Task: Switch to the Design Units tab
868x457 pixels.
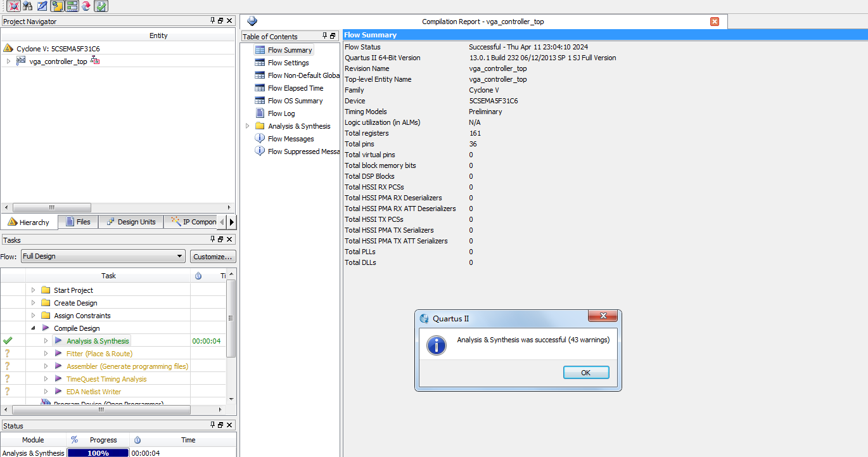Action: (x=131, y=222)
